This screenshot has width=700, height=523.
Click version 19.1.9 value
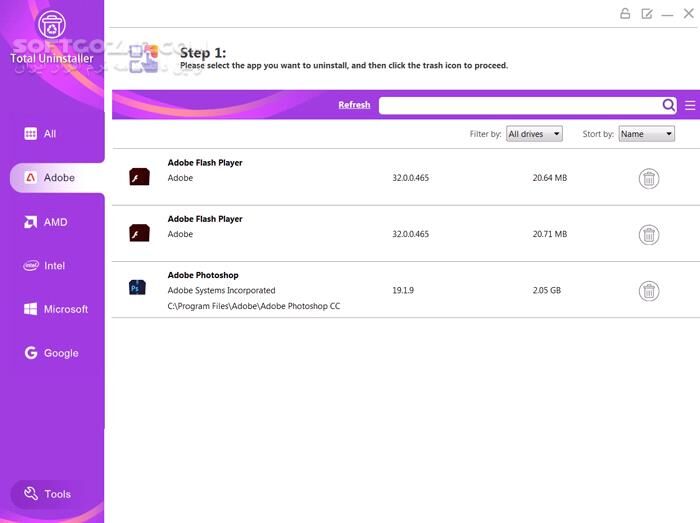(403, 291)
